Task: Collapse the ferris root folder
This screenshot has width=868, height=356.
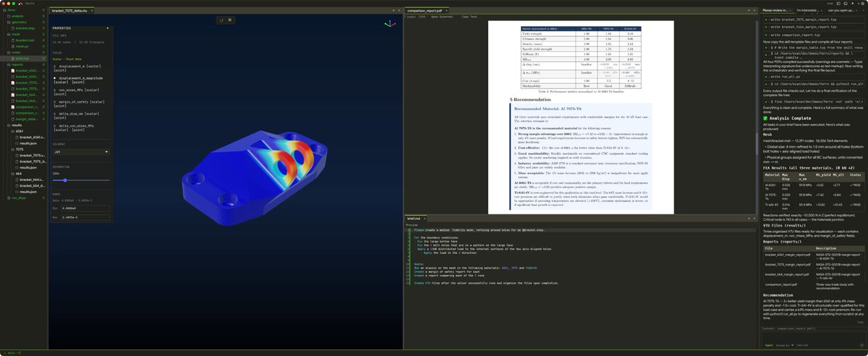Action: [x=4, y=10]
